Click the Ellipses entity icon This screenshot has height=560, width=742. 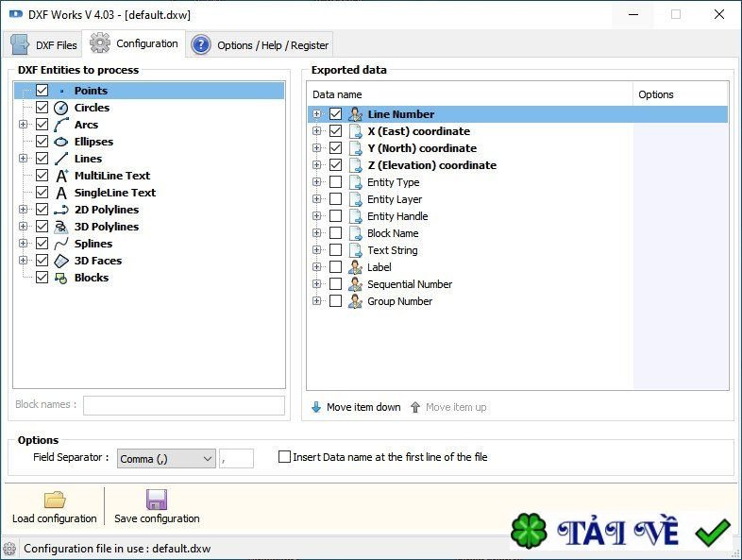coord(61,142)
